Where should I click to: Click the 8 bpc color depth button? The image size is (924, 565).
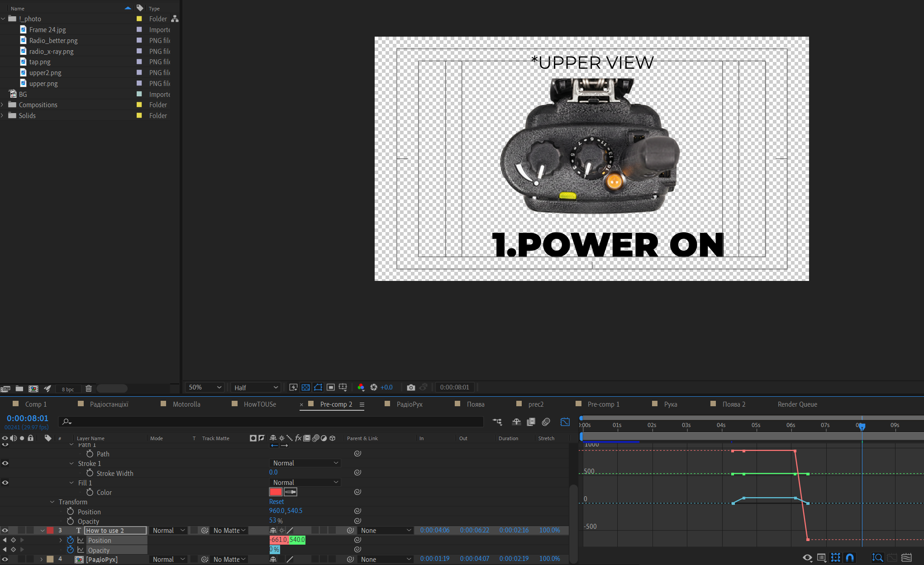pos(68,389)
